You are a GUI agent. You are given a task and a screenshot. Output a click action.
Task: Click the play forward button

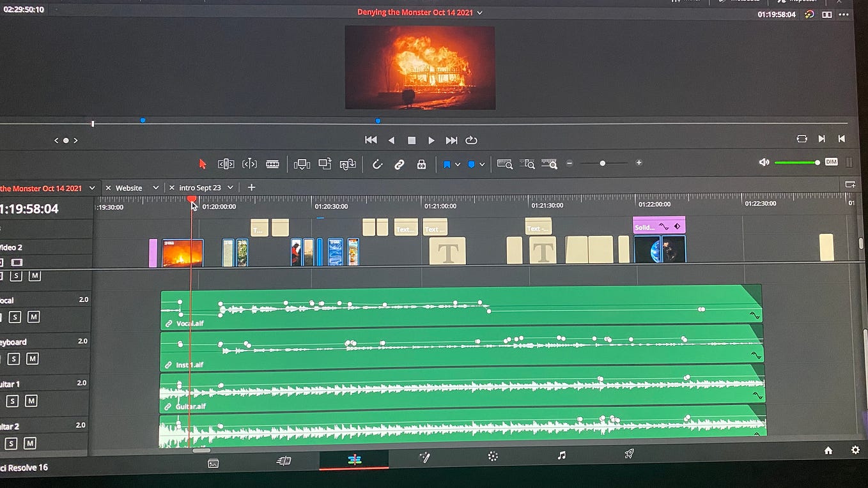[x=431, y=141]
